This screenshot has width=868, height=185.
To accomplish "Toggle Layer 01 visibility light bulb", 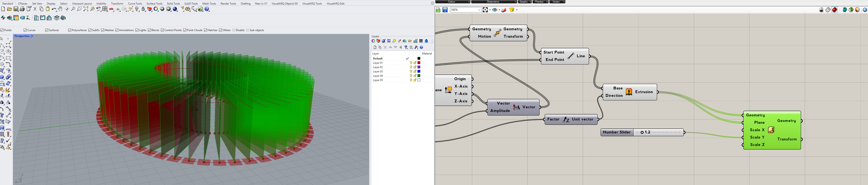I will tap(411, 63).
